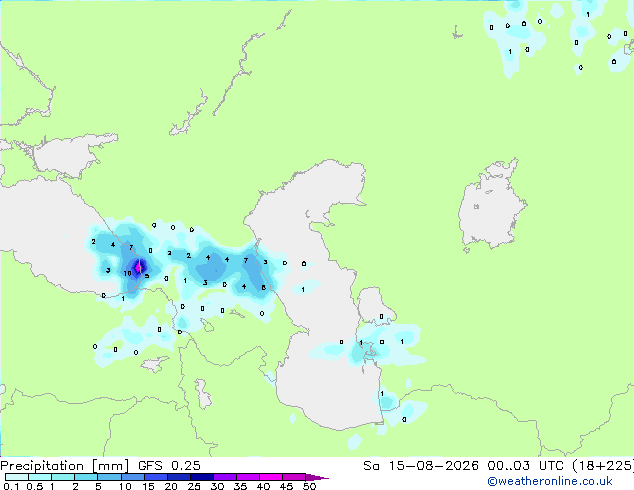Click the magenta precipitation maximum spot on map
Image resolution: width=634 pixels, height=490 pixels.
[x=138, y=267]
